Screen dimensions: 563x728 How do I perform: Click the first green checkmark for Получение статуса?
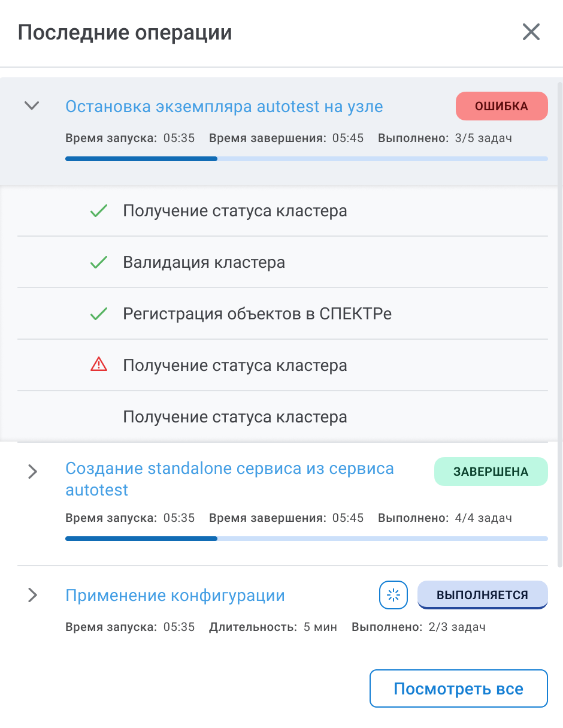coord(98,210)
